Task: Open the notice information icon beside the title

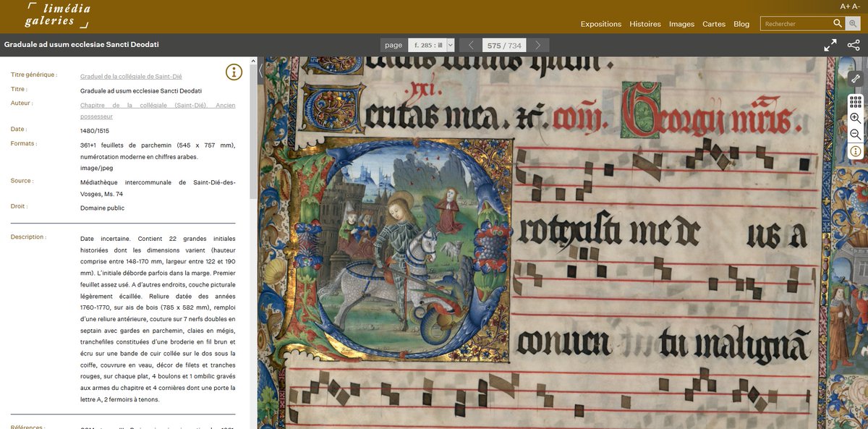Action: click(234, 72)
